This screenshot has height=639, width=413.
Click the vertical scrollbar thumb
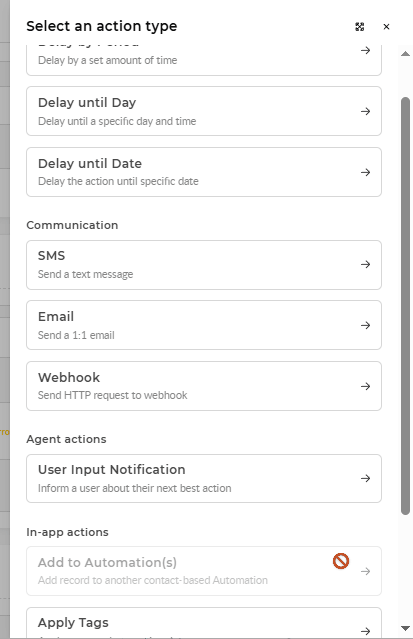tap(405, 306)
